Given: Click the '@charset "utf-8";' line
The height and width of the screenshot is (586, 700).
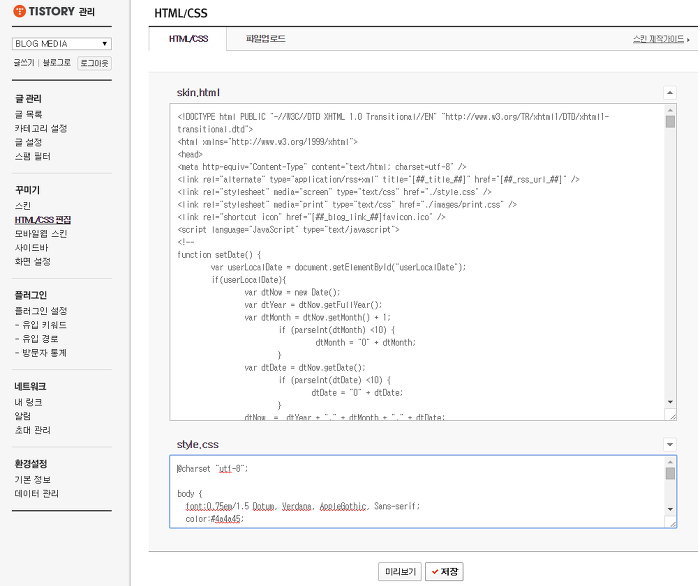Looking at the screenshot, I should 212,469.
